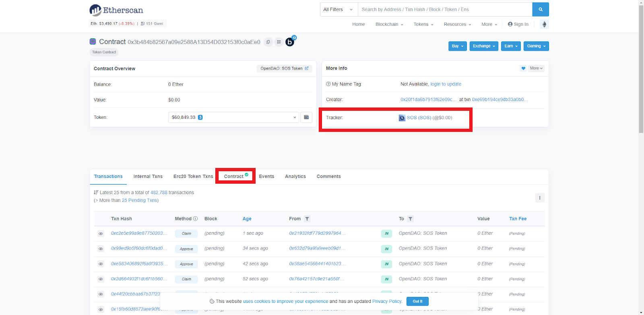Expand the Blockchain menu
The image size is (644, 315).
pyautogui.click(x=389, y=24)
